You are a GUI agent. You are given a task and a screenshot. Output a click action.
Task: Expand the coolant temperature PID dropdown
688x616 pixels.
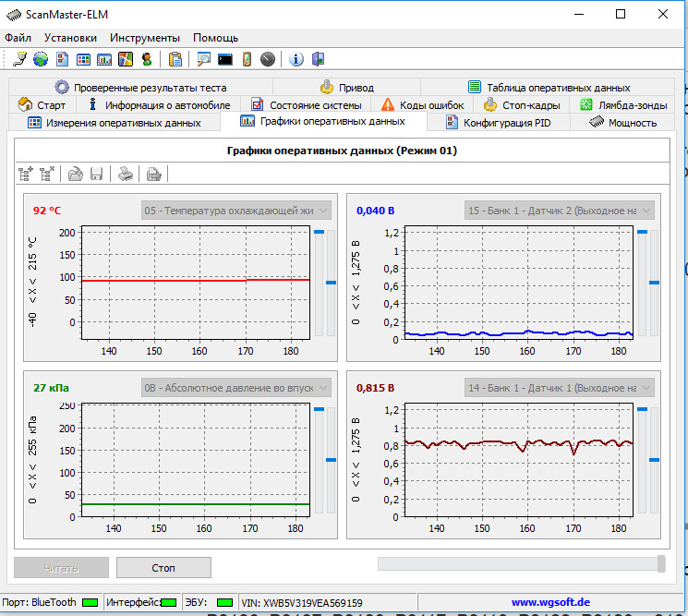pos(236,211)
